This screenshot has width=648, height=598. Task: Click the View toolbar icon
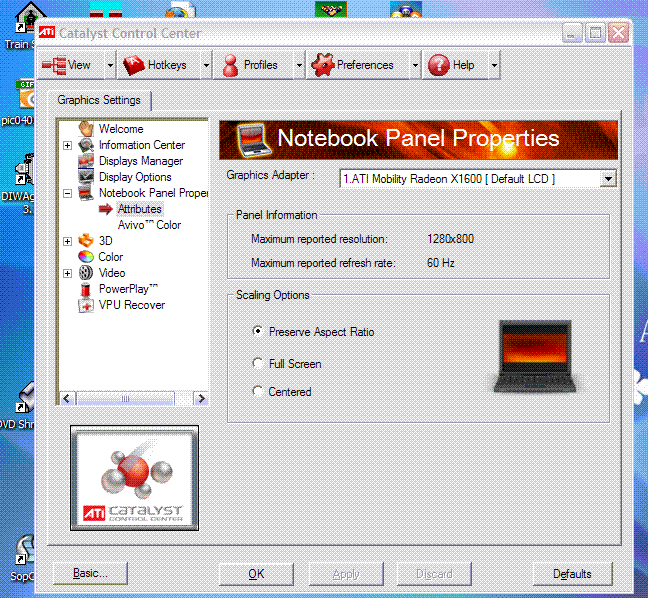click(54, 65)
